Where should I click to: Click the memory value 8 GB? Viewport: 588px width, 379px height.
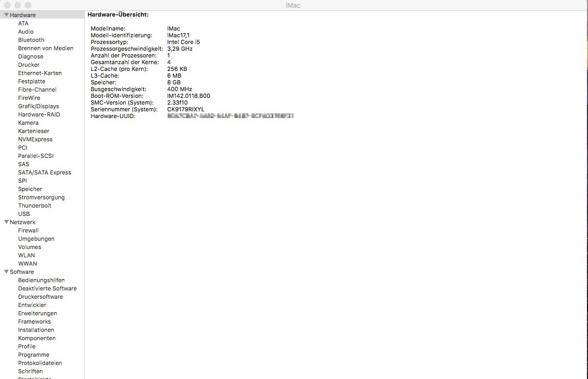coord(173,82)
